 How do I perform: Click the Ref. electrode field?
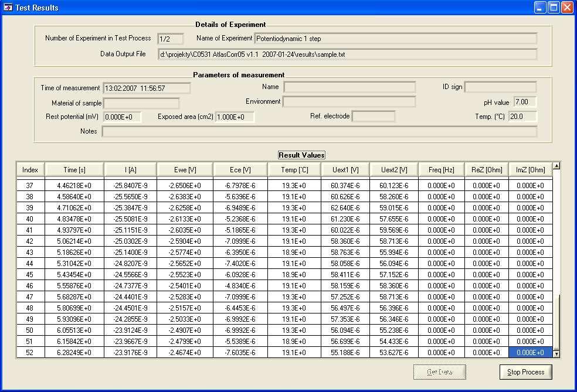point(373,116)
